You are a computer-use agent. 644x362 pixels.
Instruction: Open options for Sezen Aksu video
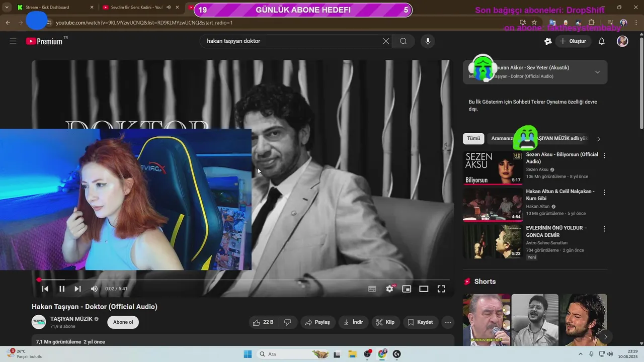click(x=604, y=156)
